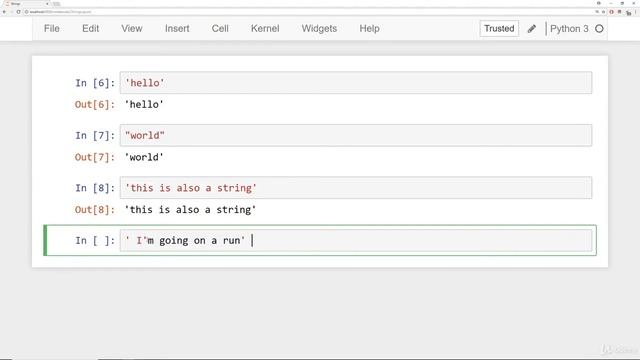Click the browser back arrow
Screen dimensions: 640x360
tap(4, 12)
